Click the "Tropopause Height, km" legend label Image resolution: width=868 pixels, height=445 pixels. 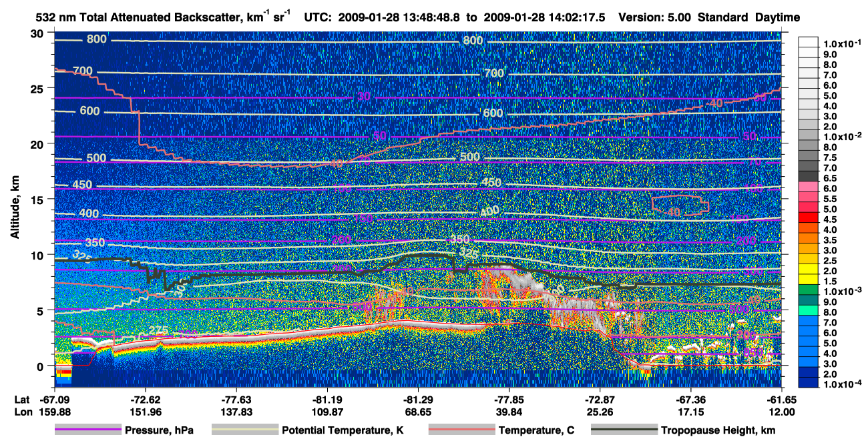[x=718, y=431]
